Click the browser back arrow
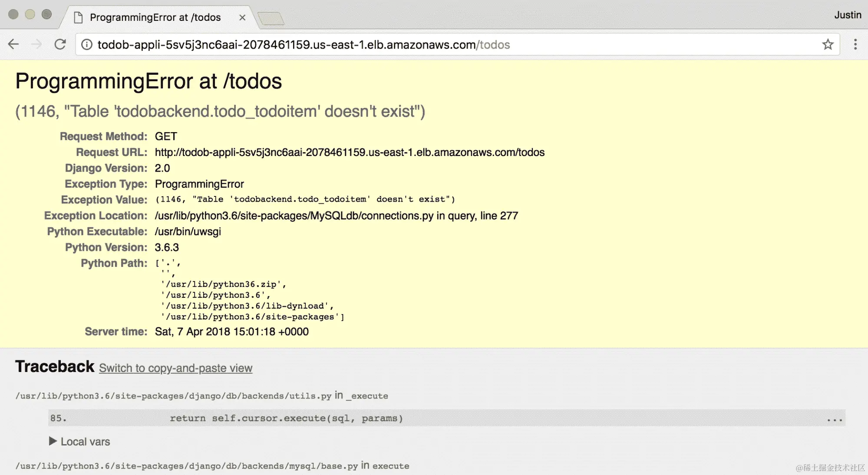The height and width of the screenshot is (475, 868). tap(14, 44)
